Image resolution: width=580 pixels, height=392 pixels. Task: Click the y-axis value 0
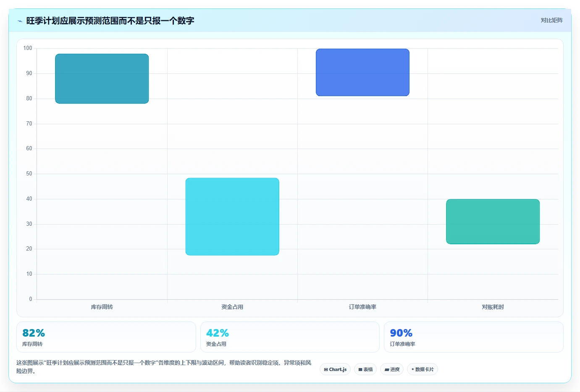click(30, 299)
